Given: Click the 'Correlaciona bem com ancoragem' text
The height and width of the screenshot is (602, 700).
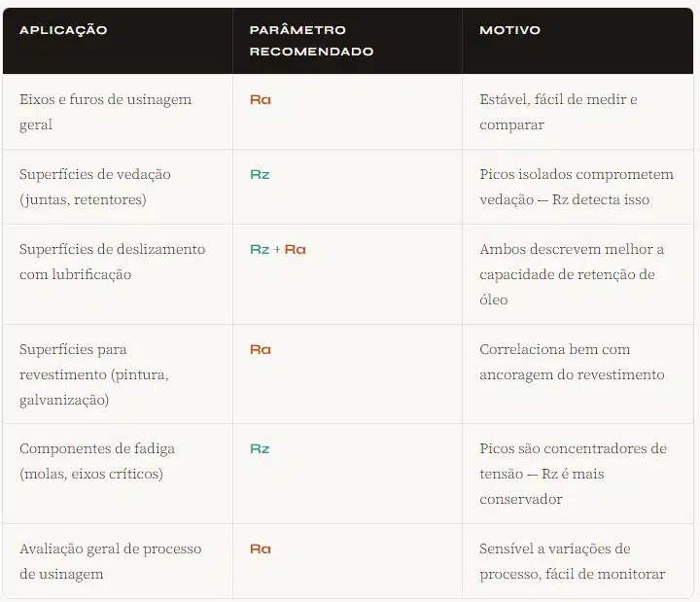Looking at the screenshot, I should tap(572, 362).
